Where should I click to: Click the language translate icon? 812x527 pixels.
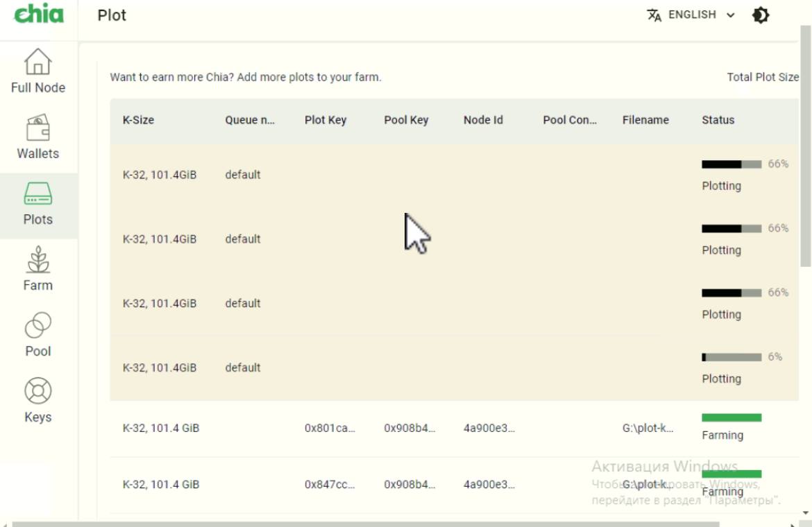point(654,15)
